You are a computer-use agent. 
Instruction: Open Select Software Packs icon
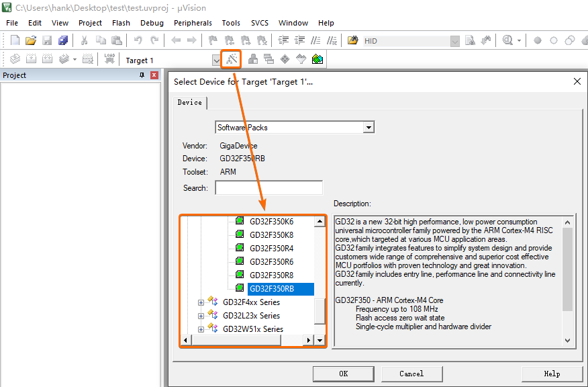click(301, 59)
